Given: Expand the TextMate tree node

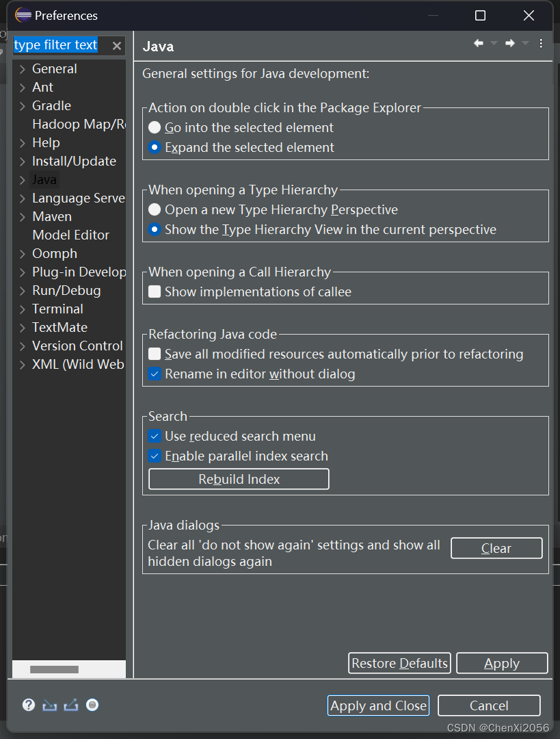Looking at the screenshot, I should point(22,328).
